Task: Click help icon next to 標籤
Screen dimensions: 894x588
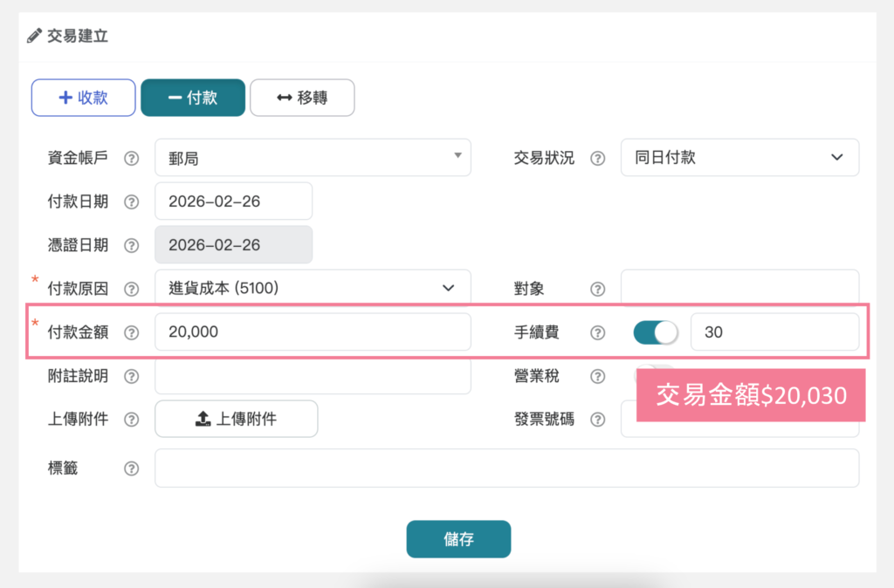Action: coord(131,468)
